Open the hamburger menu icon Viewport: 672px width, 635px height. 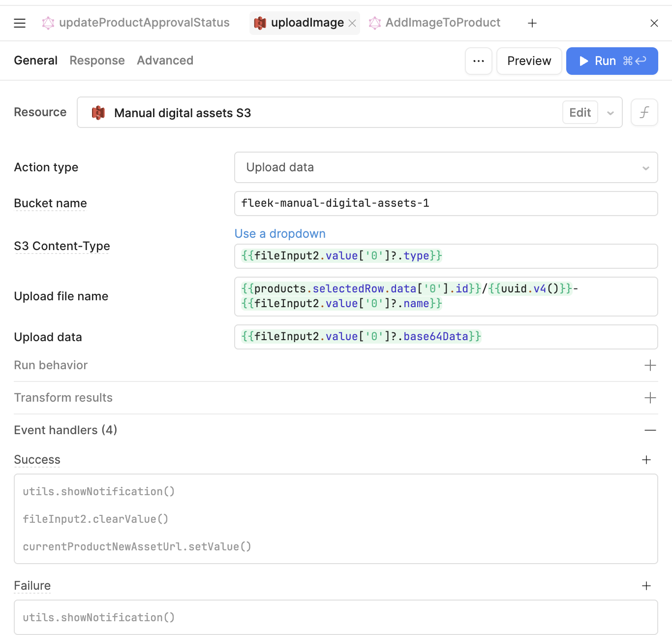(20, 23)
